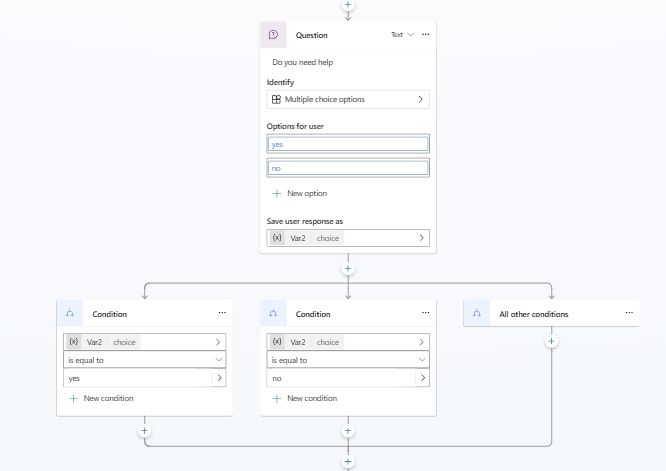Open the Multiple choice options selector
Viewport: 666px width, 471px height.
pos(348,99)
